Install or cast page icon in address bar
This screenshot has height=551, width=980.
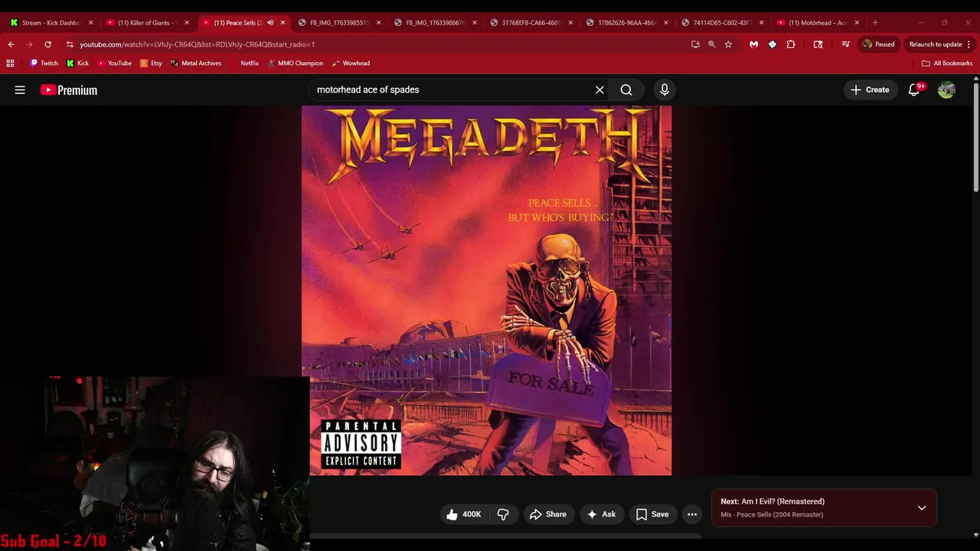[695, 44]
